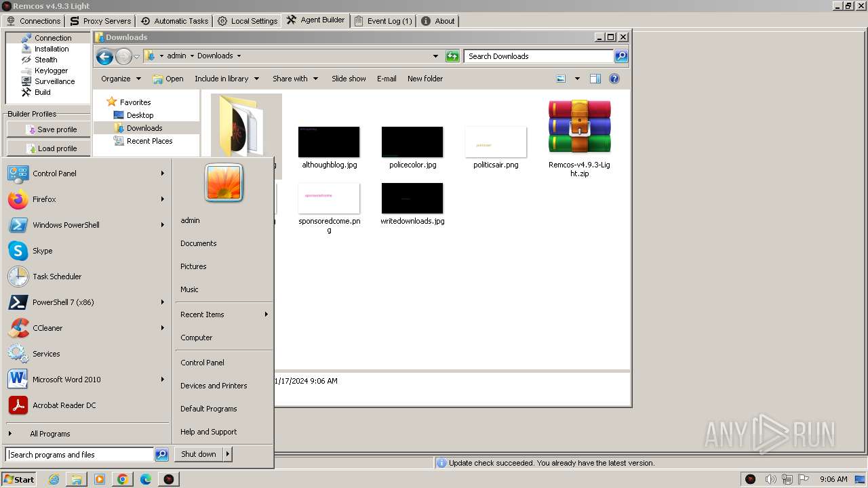Screen dimensions: 868x488
Task: Open Chrome from the taskbar
Action: (123, 479)
